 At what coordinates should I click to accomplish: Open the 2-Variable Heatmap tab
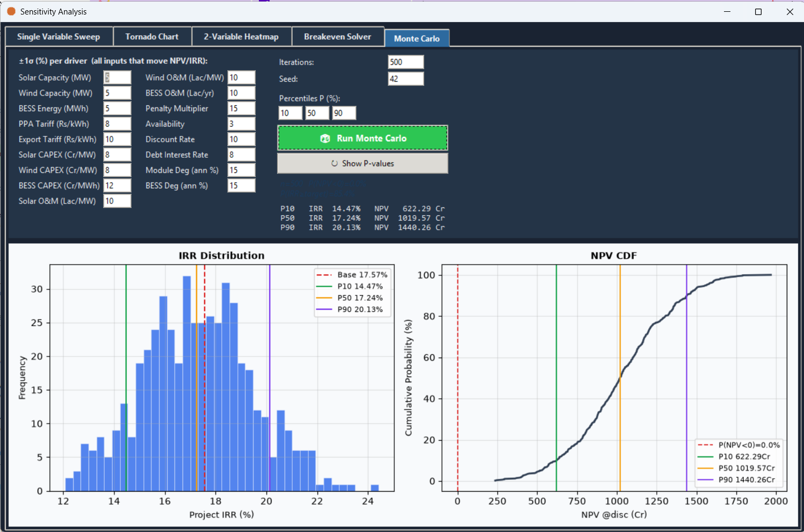pos(241,37)
